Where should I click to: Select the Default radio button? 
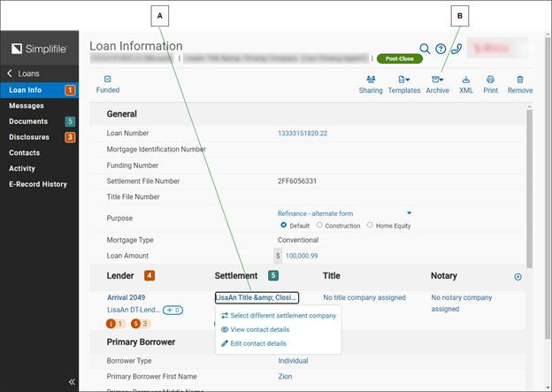coord(283,225)
